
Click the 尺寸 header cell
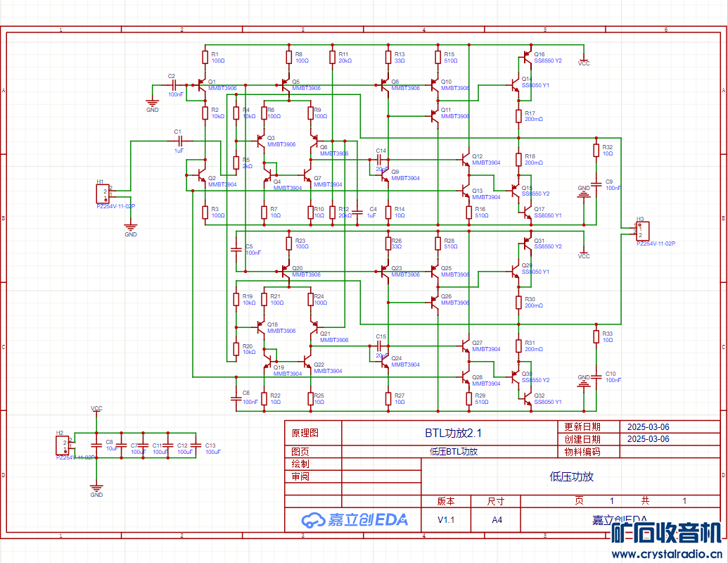(x=495, y=501)
